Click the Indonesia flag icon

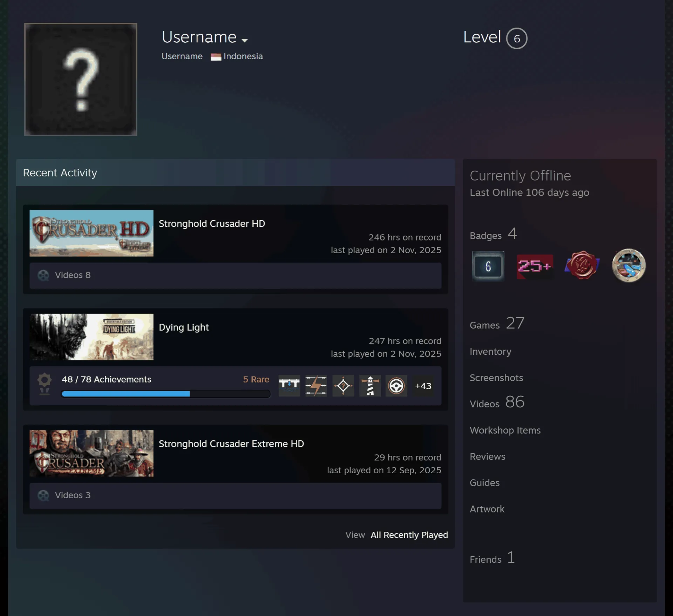pos(216,56)
